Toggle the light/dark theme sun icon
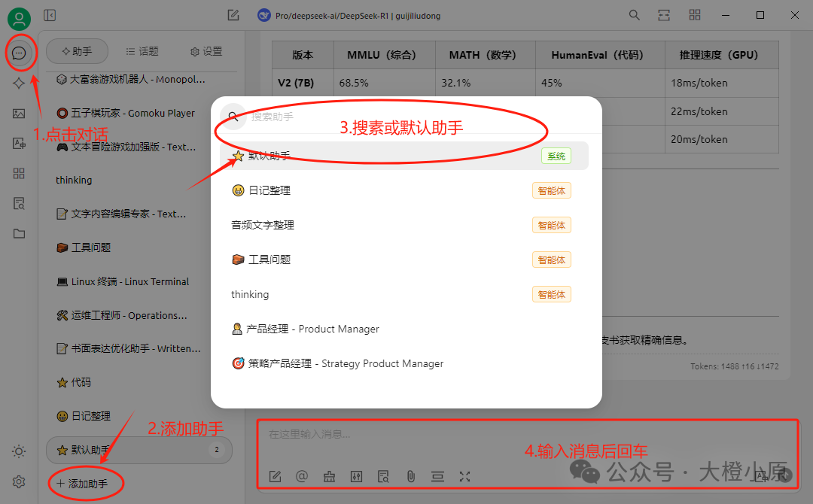 (x=19, y=451)
